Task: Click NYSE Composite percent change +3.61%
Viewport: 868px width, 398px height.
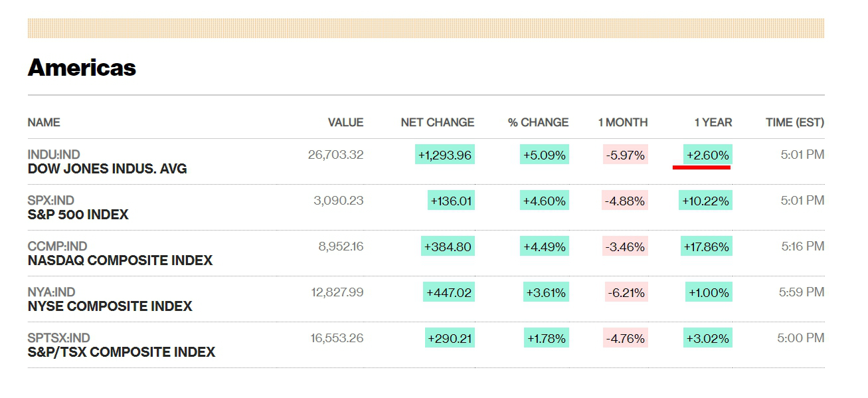Action: (545, 292)
